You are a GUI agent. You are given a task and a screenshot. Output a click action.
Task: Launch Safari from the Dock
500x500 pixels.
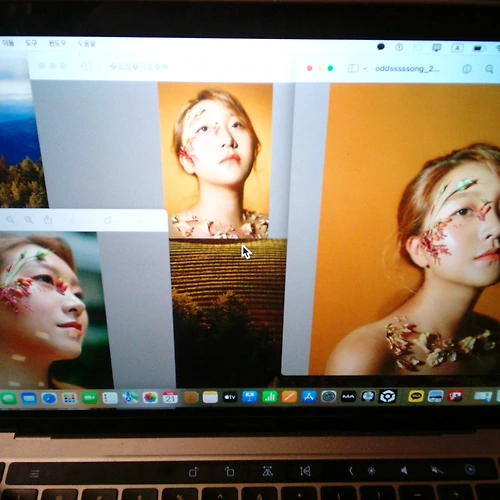(x=49, y=398)
